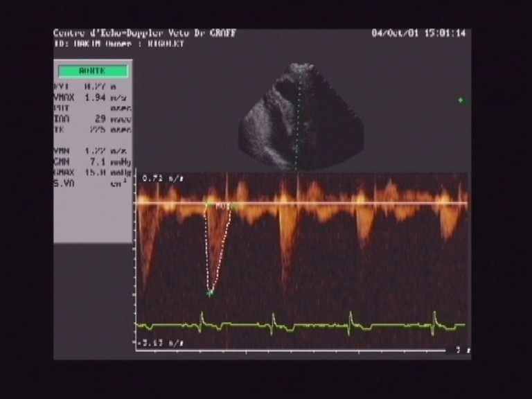Click the 15.8 mmHg max gradient row
This screenshot has width=532, height=399.
[x=92, y=172]
